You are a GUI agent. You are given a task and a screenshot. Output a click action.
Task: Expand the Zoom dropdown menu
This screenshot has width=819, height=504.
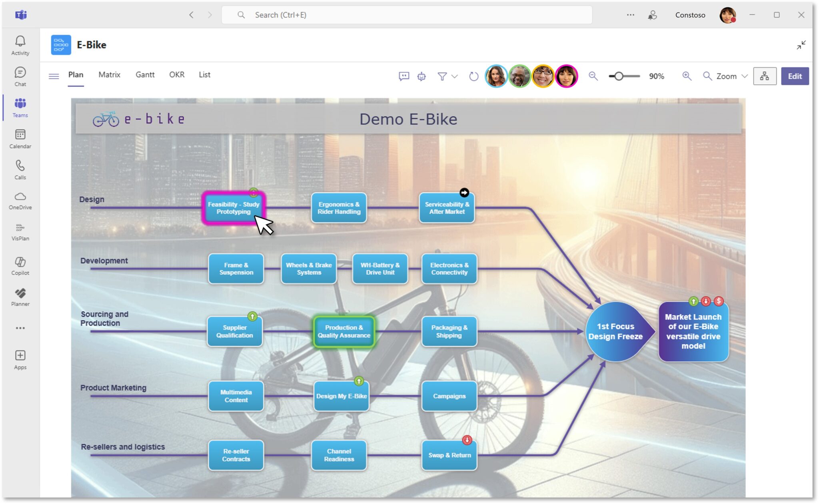click(745, 76)
